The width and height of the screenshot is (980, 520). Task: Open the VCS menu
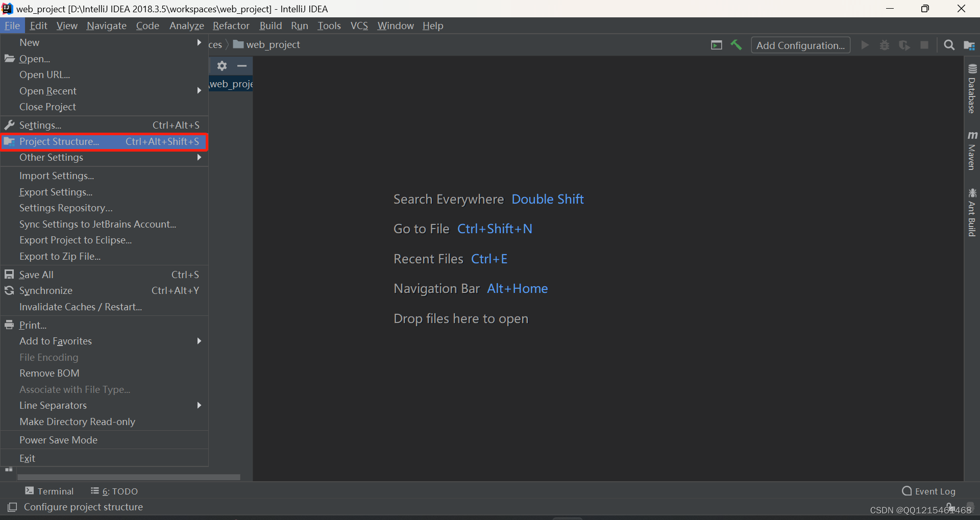point(359,26)
